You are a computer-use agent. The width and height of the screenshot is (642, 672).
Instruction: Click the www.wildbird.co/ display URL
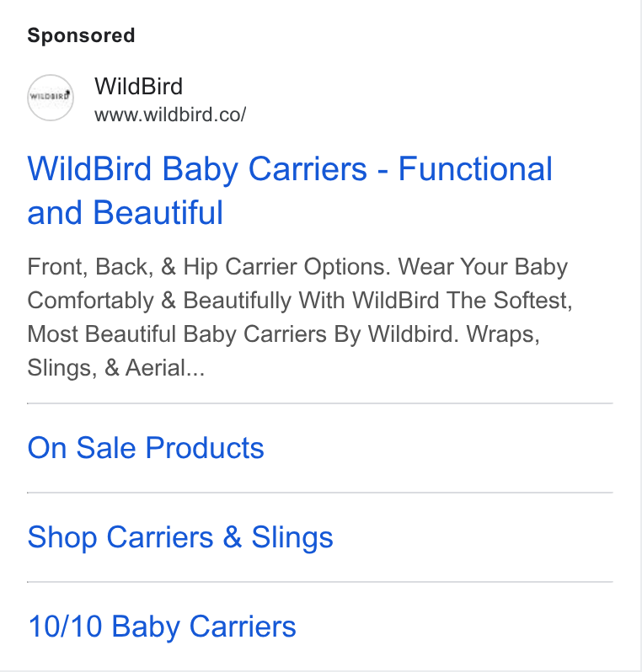tap(170, 115)
